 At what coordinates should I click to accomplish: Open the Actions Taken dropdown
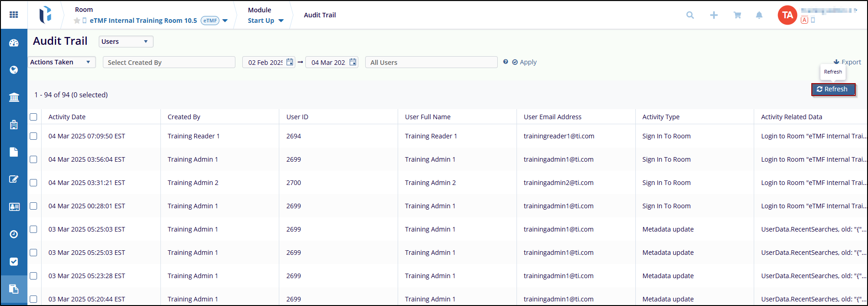(61, 62)
